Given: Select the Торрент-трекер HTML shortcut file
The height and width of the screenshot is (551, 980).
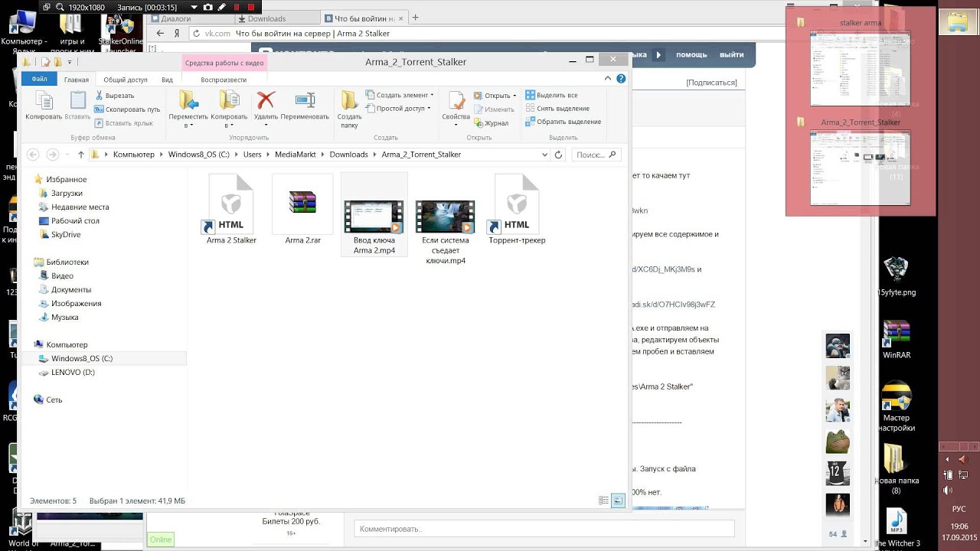Looking at the screenshot, I should [x=517, y=210].
